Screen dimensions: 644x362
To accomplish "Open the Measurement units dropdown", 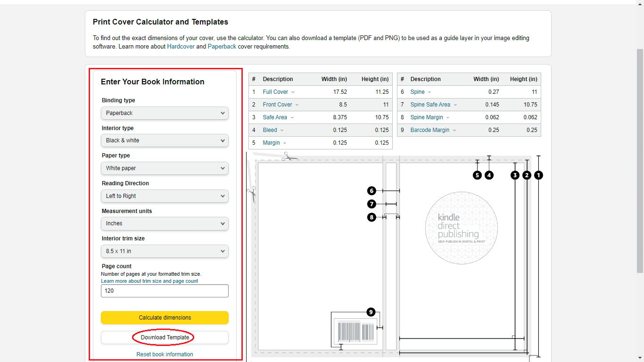I will point(165,223).
